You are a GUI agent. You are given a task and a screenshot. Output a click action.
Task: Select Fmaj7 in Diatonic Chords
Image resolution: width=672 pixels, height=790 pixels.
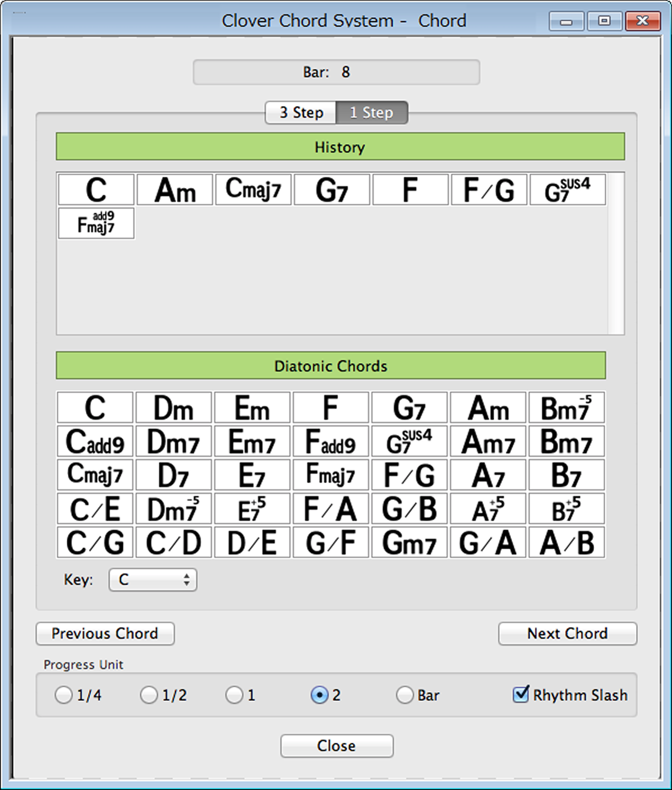(330, 475)
